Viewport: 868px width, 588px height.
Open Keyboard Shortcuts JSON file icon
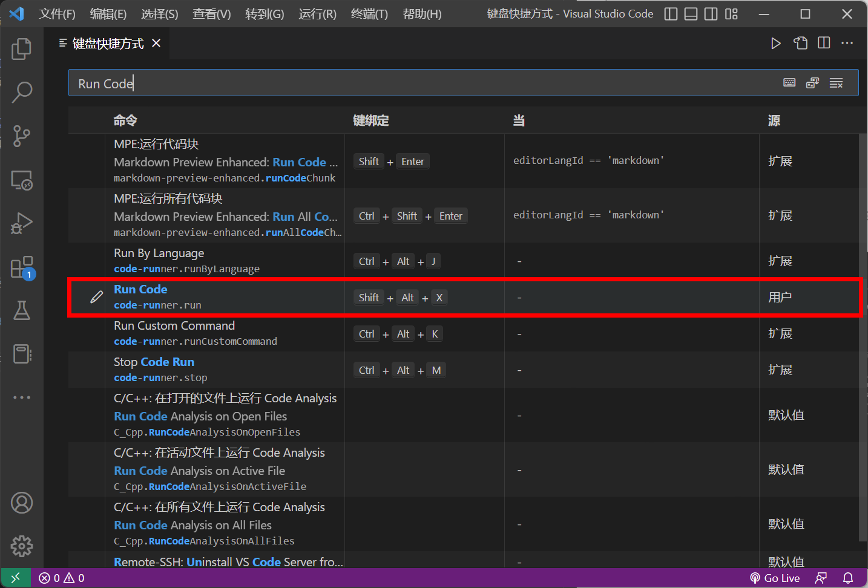point(800,43)
